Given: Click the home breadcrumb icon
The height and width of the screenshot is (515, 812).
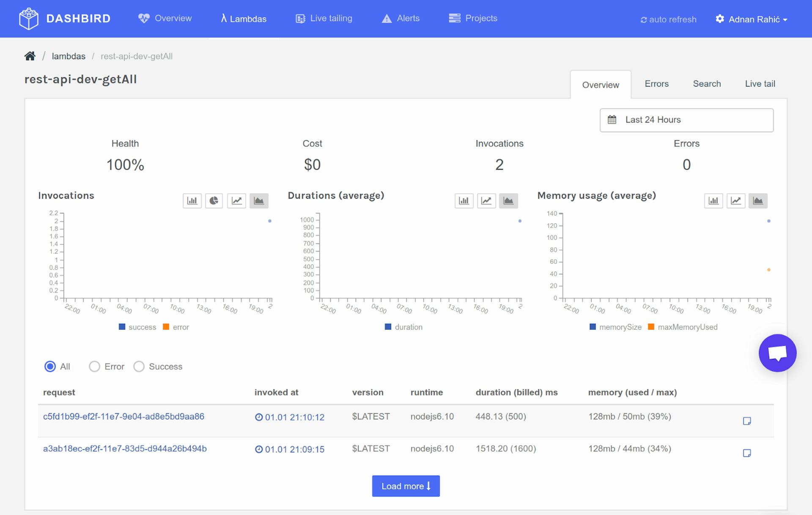Looking at the screenshot, I should [30, 55].
